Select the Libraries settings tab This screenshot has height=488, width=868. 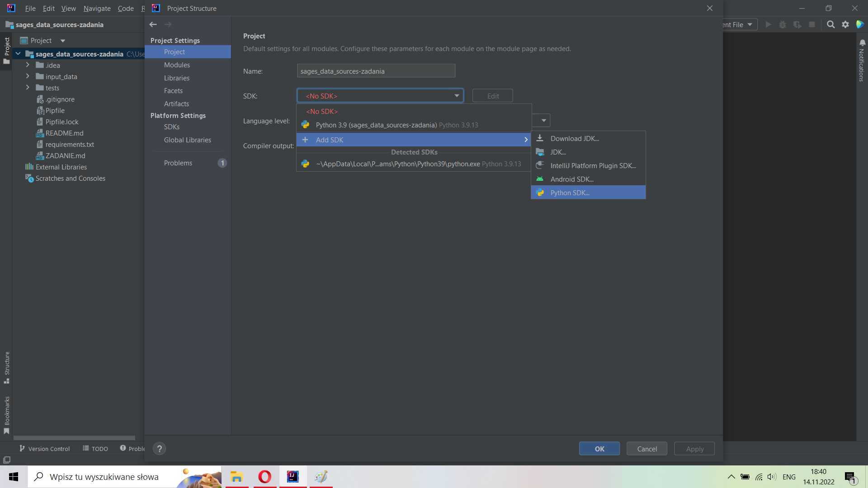click(x=176, y=77)
